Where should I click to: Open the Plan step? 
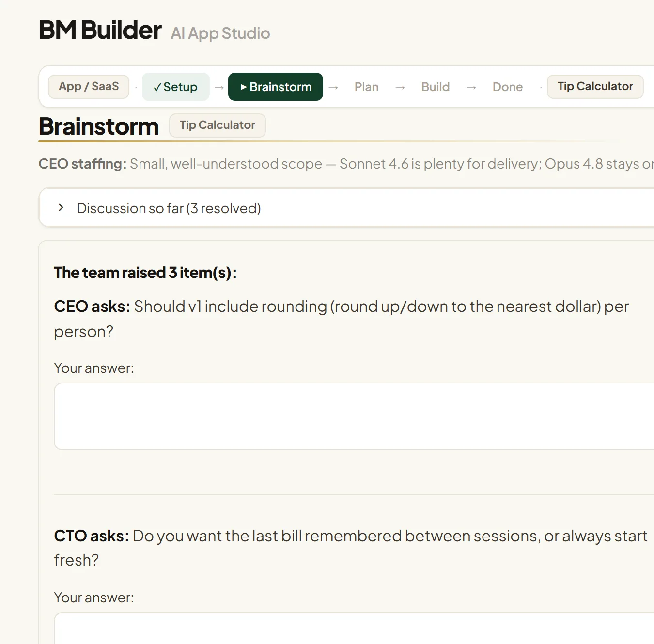(x=366, y=87)
